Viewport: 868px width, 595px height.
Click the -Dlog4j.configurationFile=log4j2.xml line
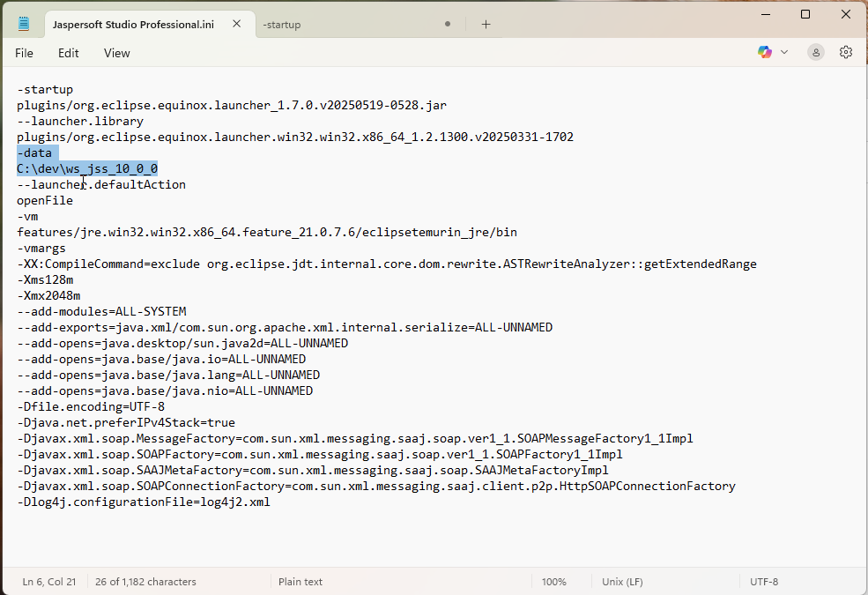coord(144,502)
